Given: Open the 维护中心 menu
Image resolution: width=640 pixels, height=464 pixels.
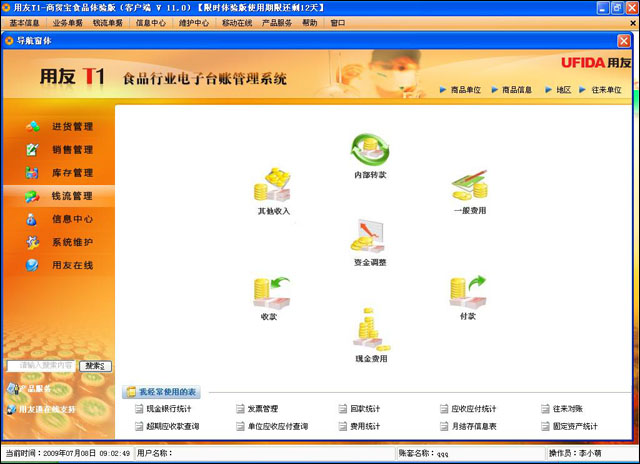Looking at the screenshot, I should (x=194, y=23).
